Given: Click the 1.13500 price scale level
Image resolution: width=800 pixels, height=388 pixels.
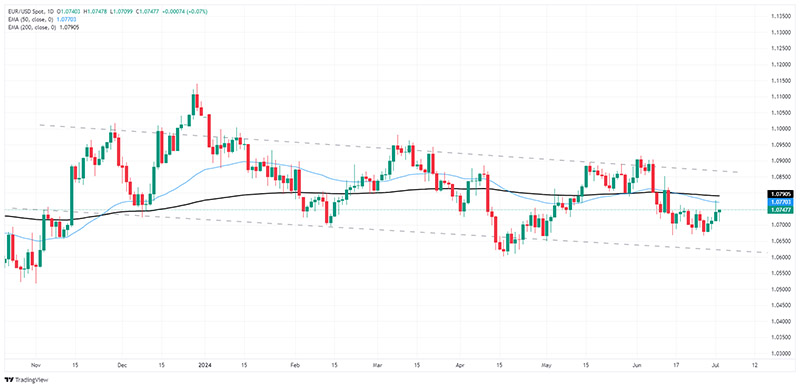Looking at the screenshot, I should coord(779,16).
